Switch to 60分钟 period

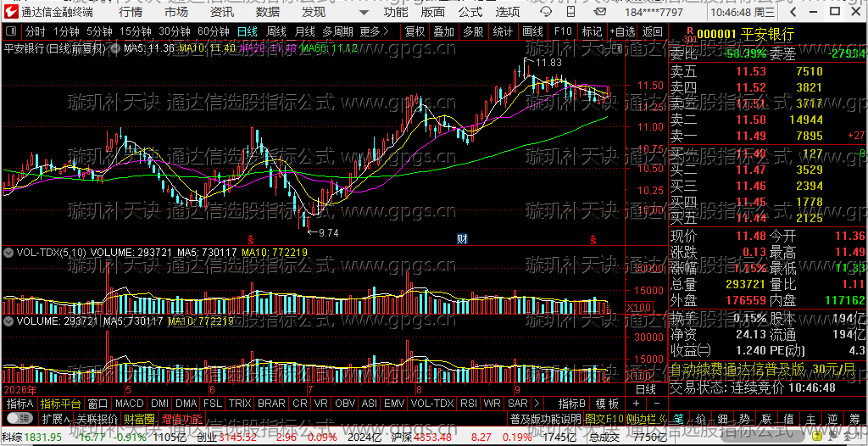click(213, 31)
